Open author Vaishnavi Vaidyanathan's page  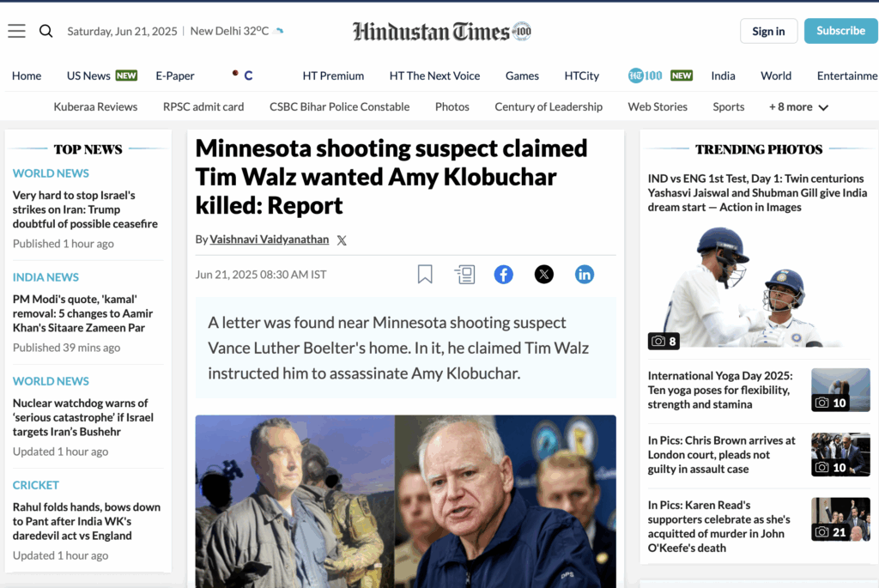tap(269, 239)
